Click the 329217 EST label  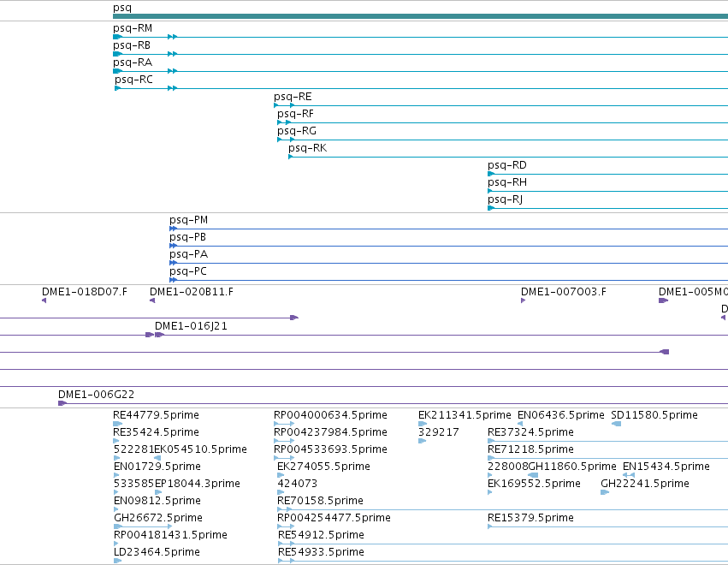[x=439, y=432]
